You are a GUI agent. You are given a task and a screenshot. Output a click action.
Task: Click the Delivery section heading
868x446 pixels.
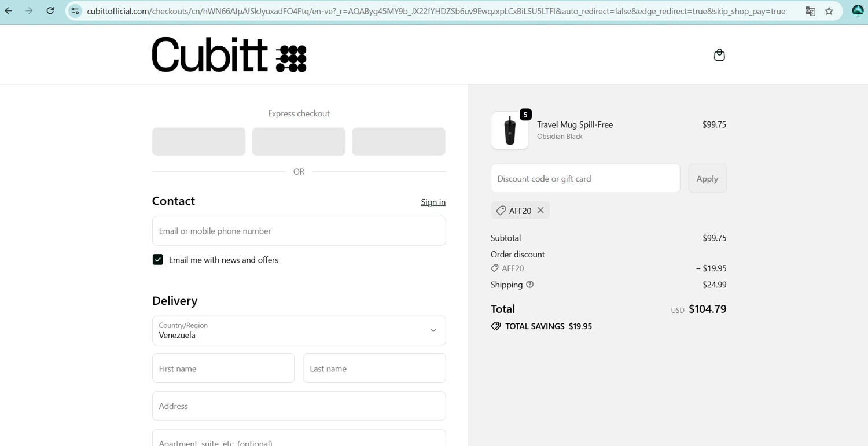pos(175,301)
